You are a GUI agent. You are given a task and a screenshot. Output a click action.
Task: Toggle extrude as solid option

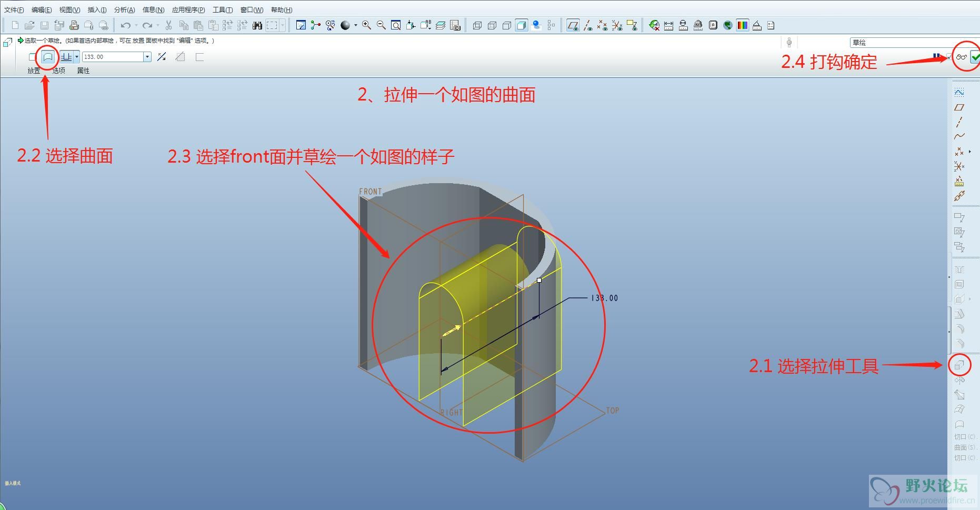[33, 57]
